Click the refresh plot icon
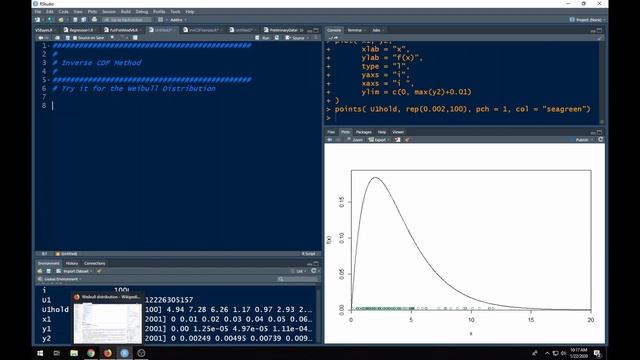This screenshot has height=360, width=640. pos(600,140)
